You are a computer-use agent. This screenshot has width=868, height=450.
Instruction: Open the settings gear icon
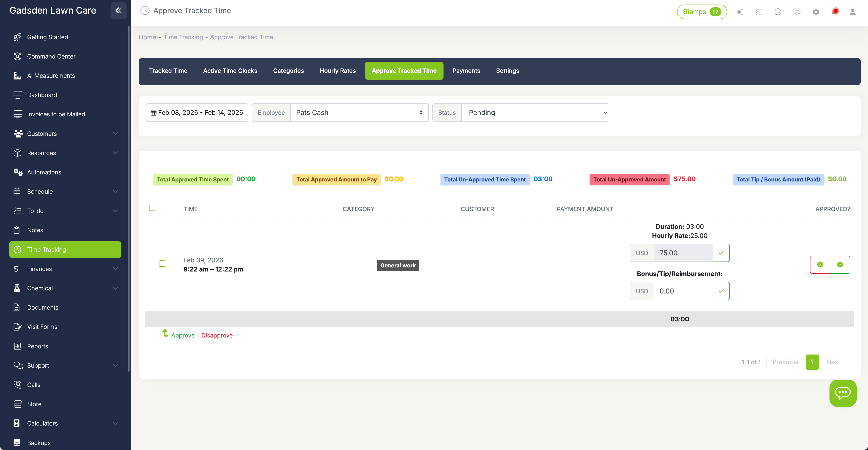816,12
